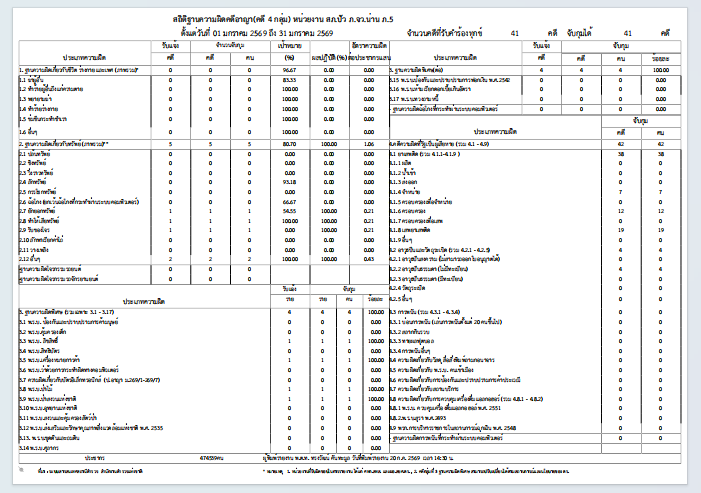The height and width of the screenshot is (493, 701).
Task: Click the population figure 474559 in footer
Action: click(211, 458)
